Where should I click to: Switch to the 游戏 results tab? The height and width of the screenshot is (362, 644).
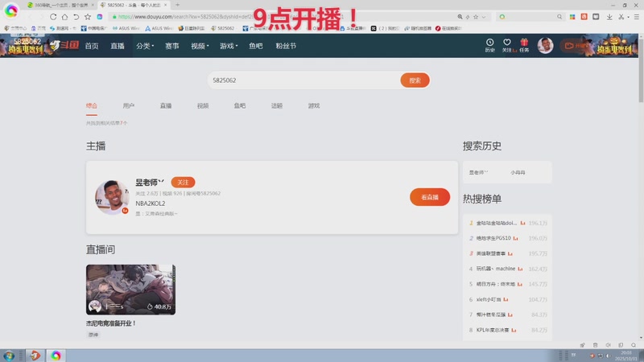point(314,106)
